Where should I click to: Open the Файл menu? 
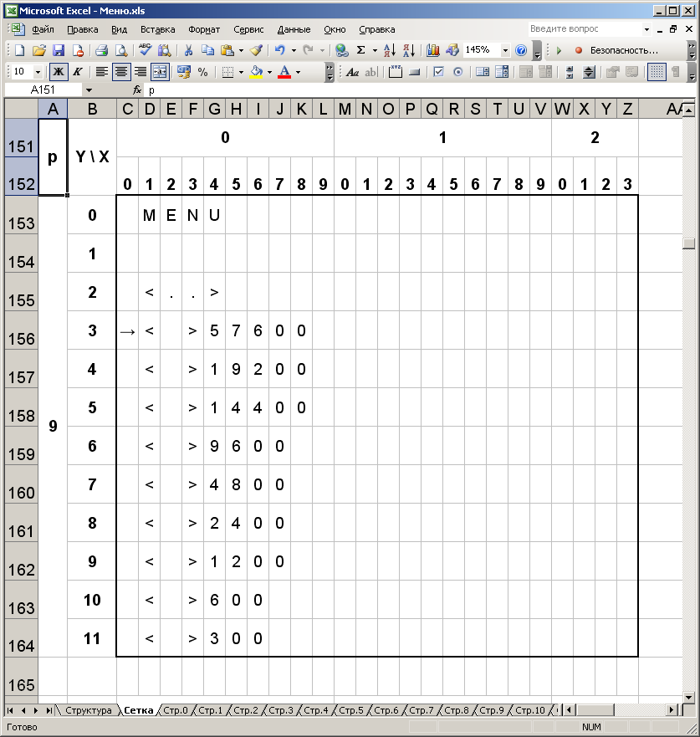click(43, 29)
